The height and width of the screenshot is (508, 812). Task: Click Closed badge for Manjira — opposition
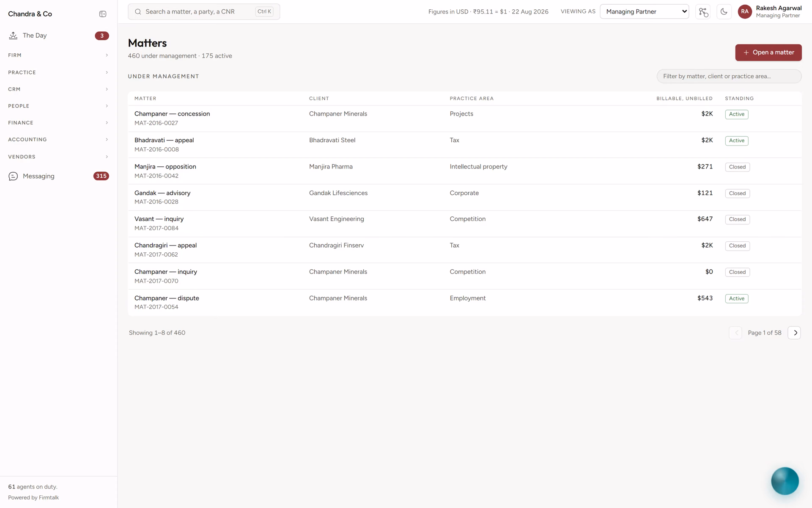point(738,167)
